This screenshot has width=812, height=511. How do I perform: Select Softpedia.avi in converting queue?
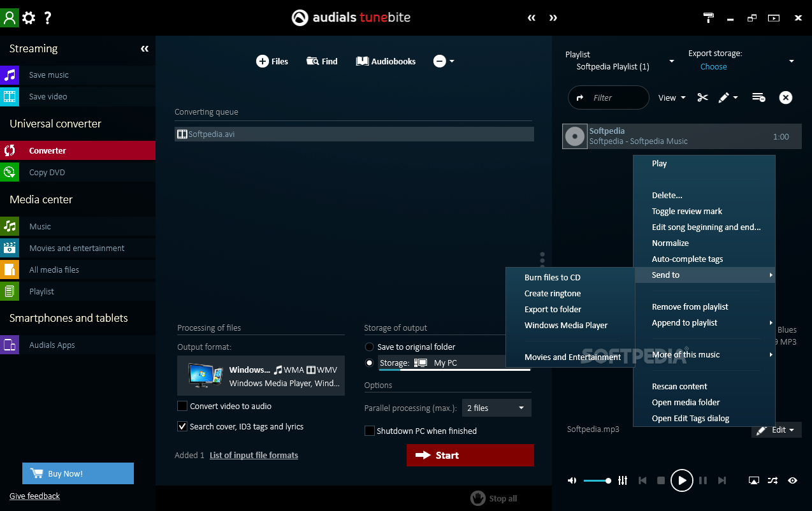coord(354,134)
